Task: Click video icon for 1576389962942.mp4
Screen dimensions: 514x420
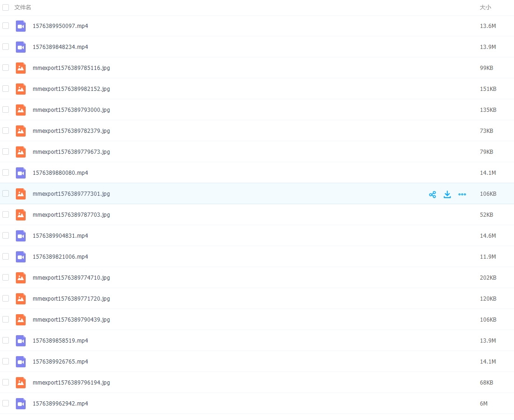Action: (21, 404)
